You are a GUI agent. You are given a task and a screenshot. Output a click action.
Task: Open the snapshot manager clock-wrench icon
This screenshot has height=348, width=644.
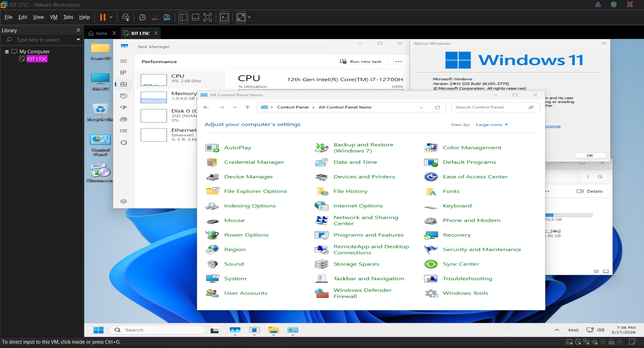(167, 17)
